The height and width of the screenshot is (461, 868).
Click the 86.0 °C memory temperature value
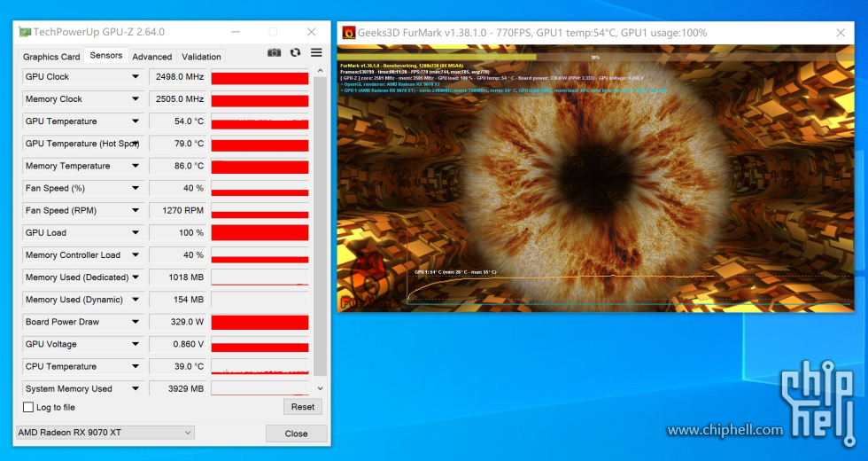click(178, 166)
